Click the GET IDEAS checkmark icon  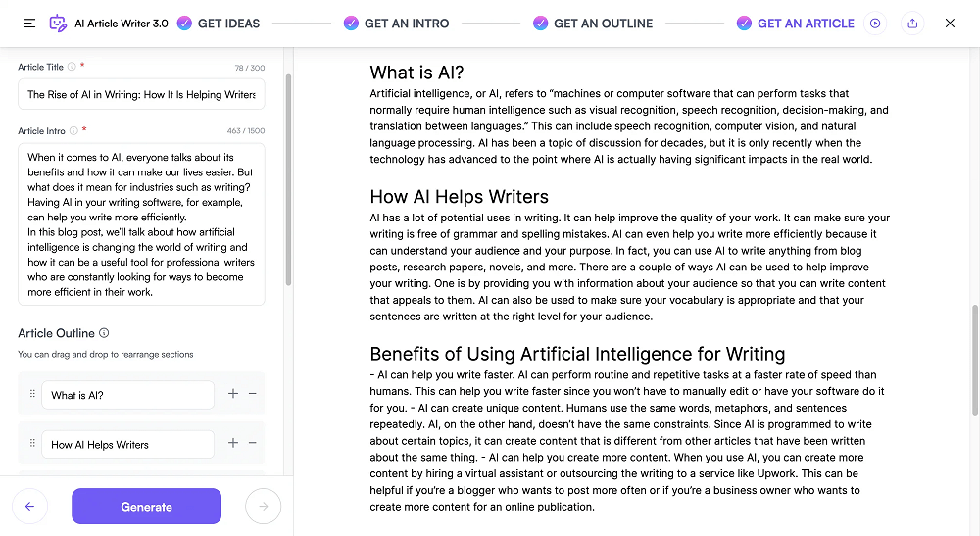[x=184, y=24]
